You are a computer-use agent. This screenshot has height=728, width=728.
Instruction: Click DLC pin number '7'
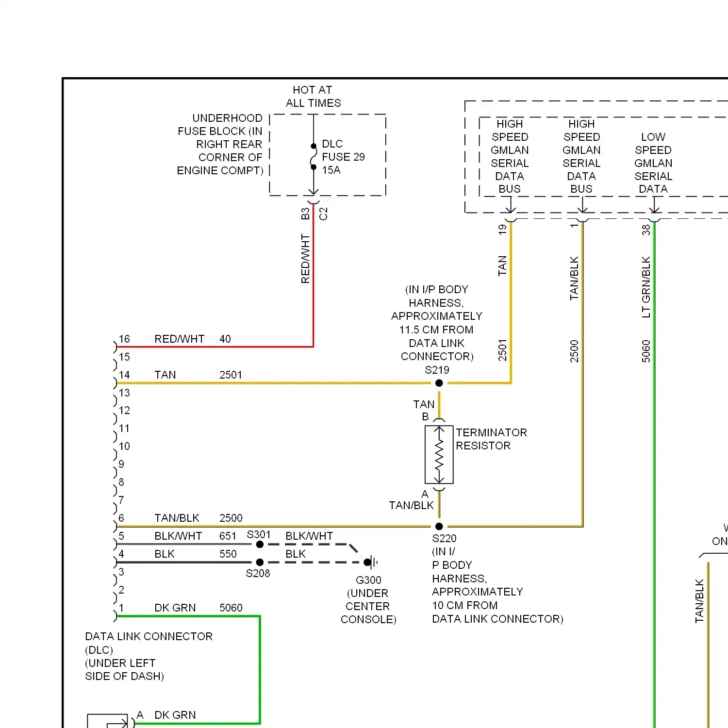coord(121,500)
